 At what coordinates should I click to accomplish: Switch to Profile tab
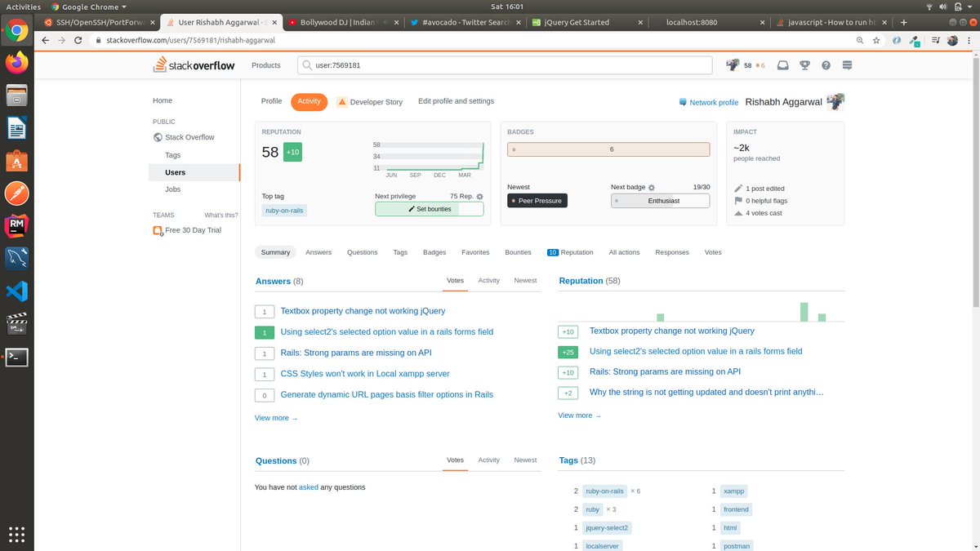click(x=271, y=101)
